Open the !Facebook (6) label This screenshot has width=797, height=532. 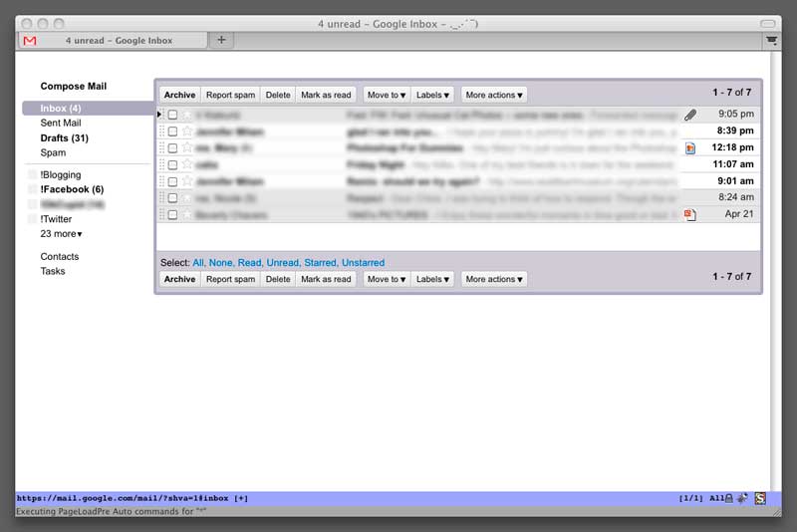(x=72, y=189)
